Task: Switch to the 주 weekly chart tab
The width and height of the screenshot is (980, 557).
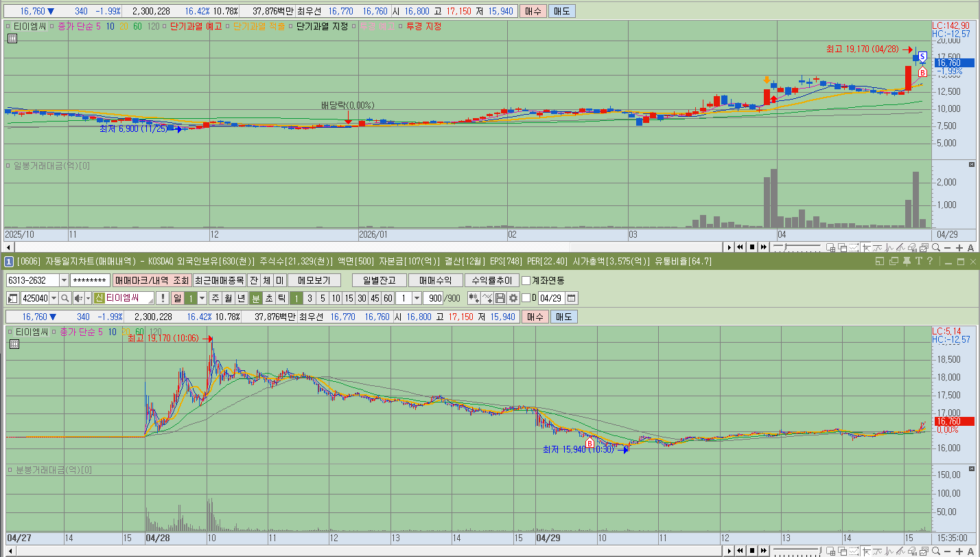Action: 215,298
